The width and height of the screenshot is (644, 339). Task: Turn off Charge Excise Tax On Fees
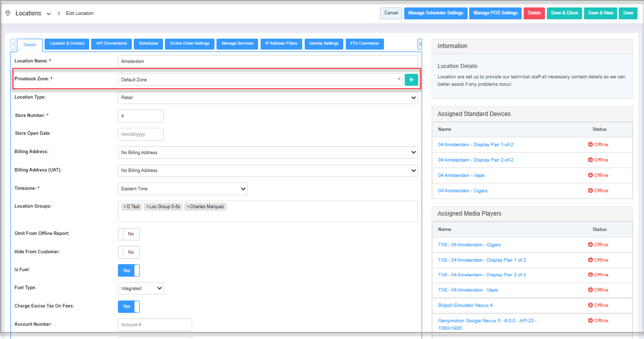pyautogui.click(x=129, y=307)
